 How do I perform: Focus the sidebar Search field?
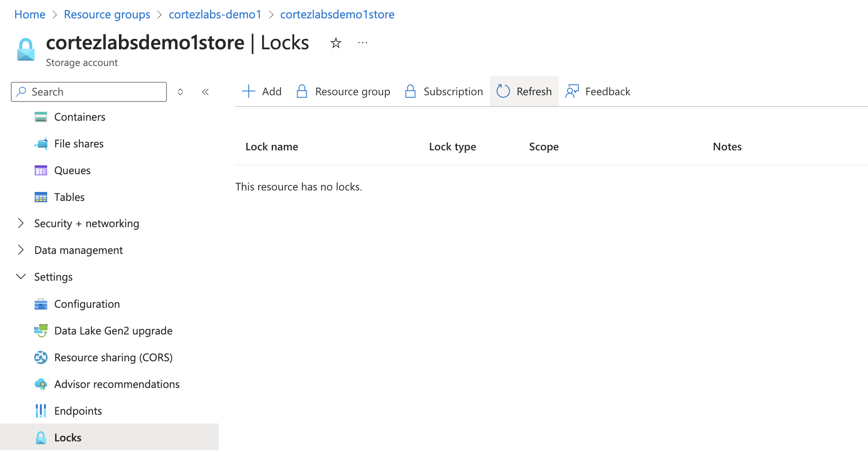click(x=89, y=92)
